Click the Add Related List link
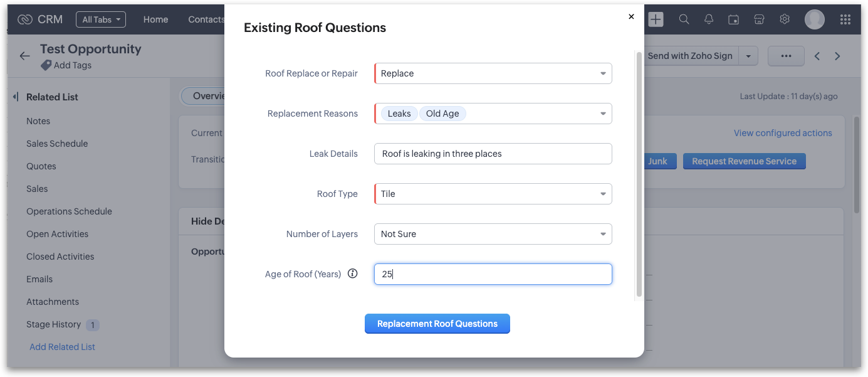The height and width of the screenshot is (377, 868). (x=62, y=347)
